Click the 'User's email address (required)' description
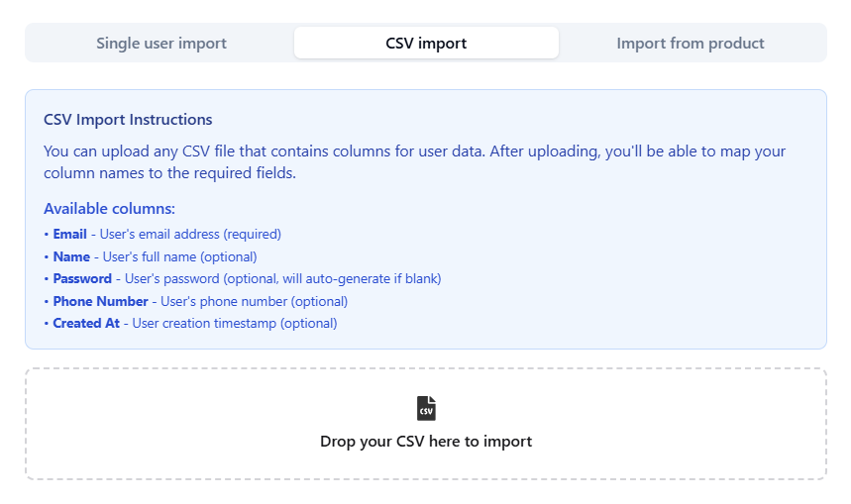This screenshot has height=504, width=851. click(190, 235)
